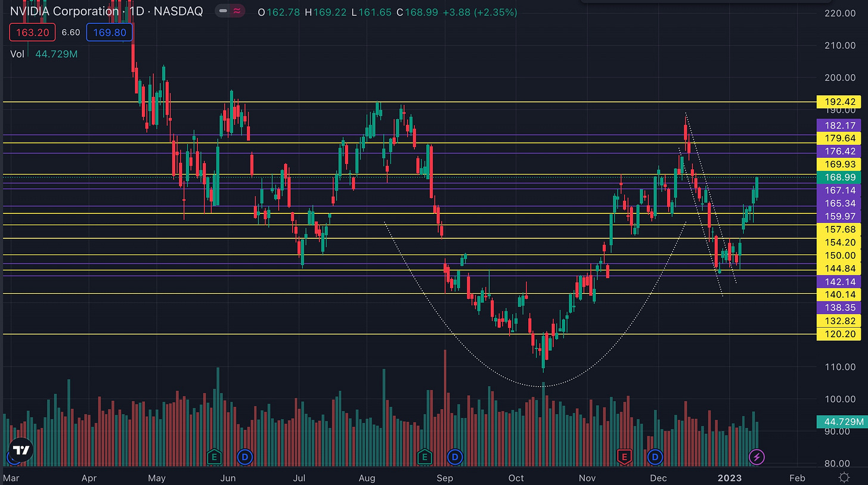Click the 142.14 yellow price label
Image resolution: width=868 pixels, height=485 pixels.
(839, 282)
